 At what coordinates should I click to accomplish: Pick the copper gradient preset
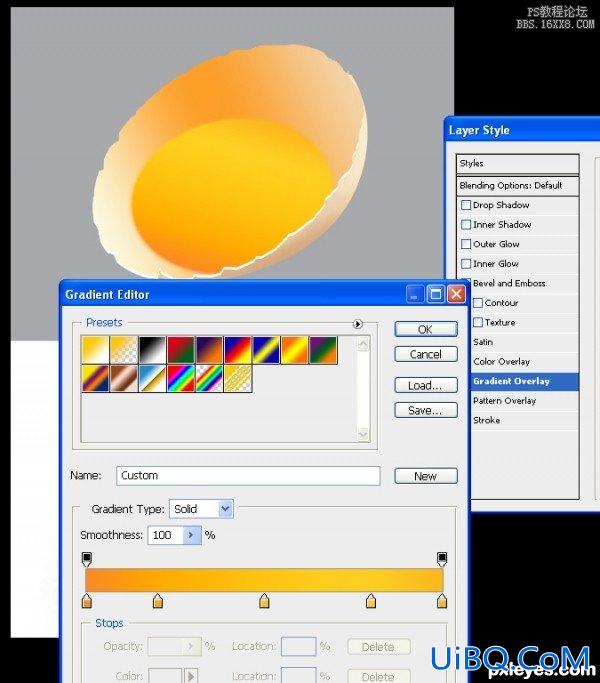(124, 379)
